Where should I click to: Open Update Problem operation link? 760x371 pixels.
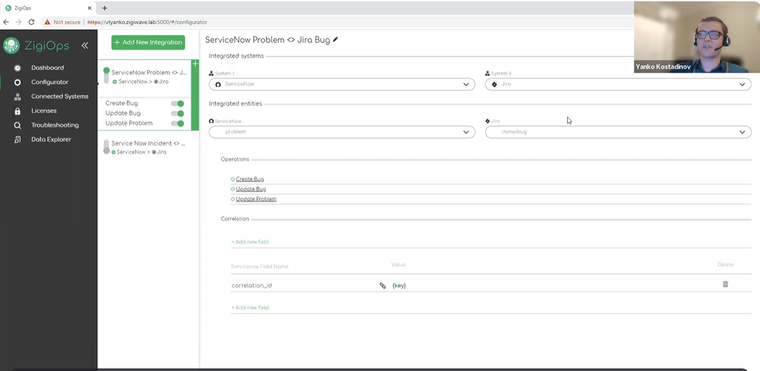click(256, 199)
